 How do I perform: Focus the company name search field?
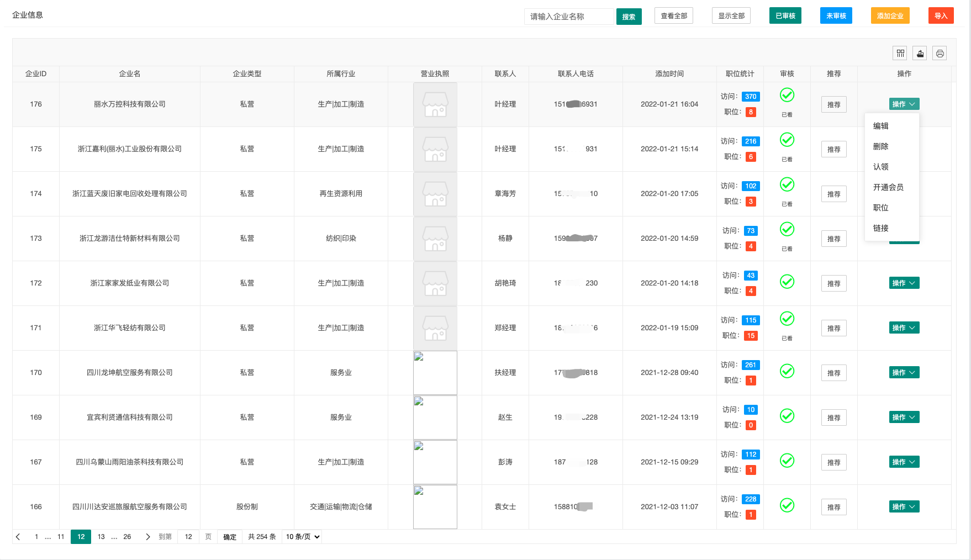[569, 17]
